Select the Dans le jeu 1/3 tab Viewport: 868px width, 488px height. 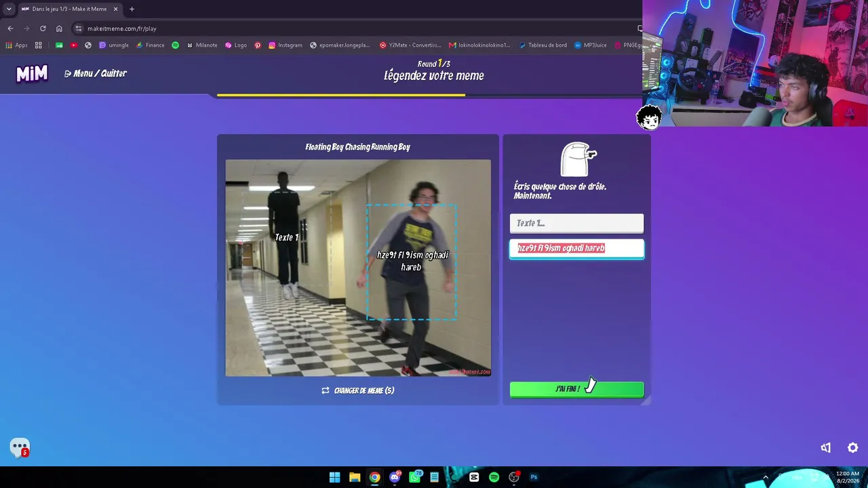[x=69, y=9]
